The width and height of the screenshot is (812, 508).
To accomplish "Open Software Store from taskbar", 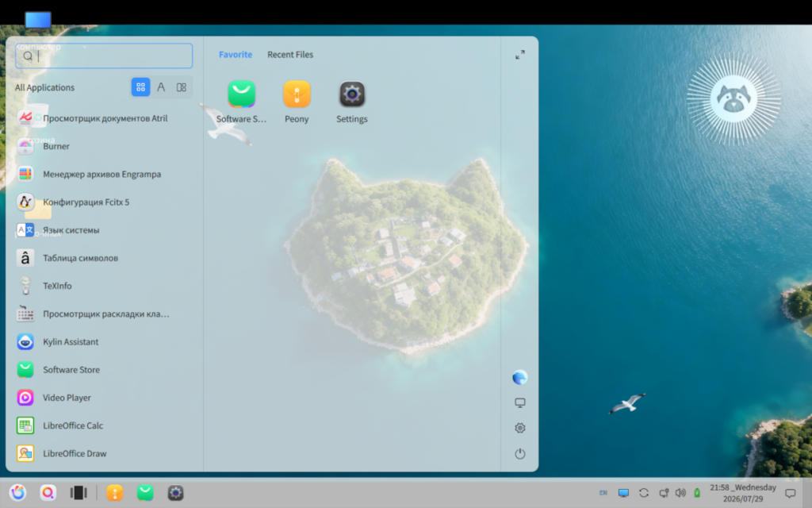I will [x=145, y=492].
